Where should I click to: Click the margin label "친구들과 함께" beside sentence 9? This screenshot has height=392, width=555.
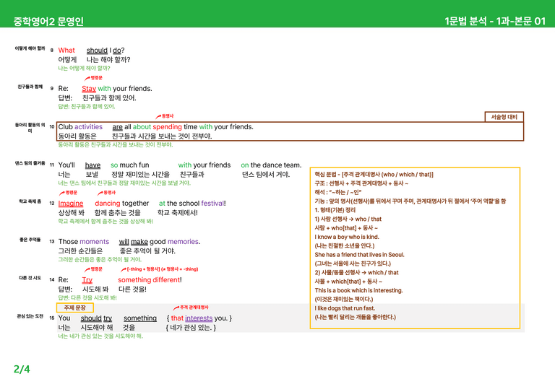click(30, 87)
